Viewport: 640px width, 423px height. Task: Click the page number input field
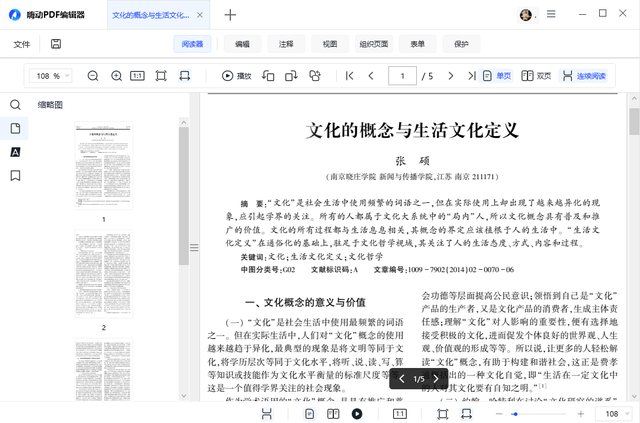pos(402,76)
